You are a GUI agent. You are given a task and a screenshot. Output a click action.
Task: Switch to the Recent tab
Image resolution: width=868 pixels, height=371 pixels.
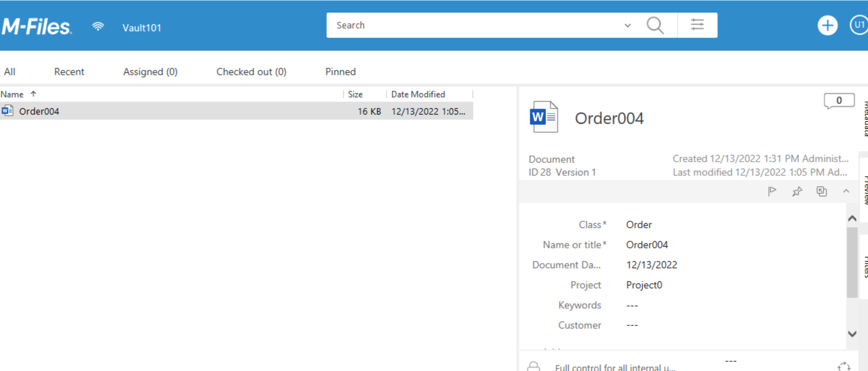click(x=69, y=72)
